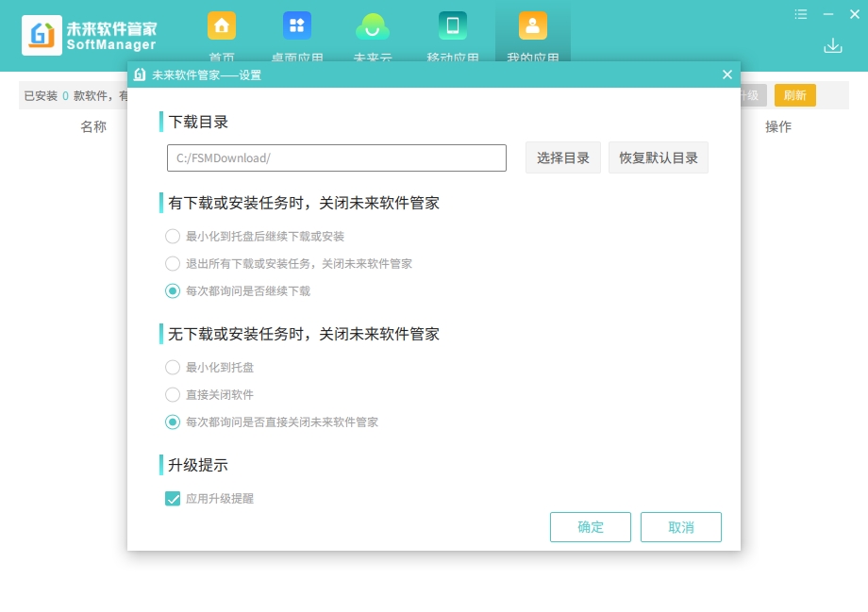Open the main menu list icon

tap(801, 14)
